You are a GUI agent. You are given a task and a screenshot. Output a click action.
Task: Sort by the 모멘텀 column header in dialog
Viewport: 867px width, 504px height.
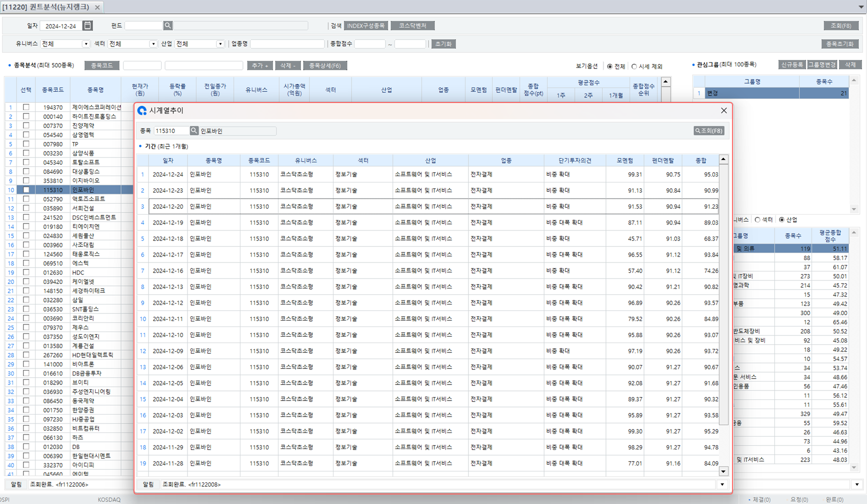(624, 160)
